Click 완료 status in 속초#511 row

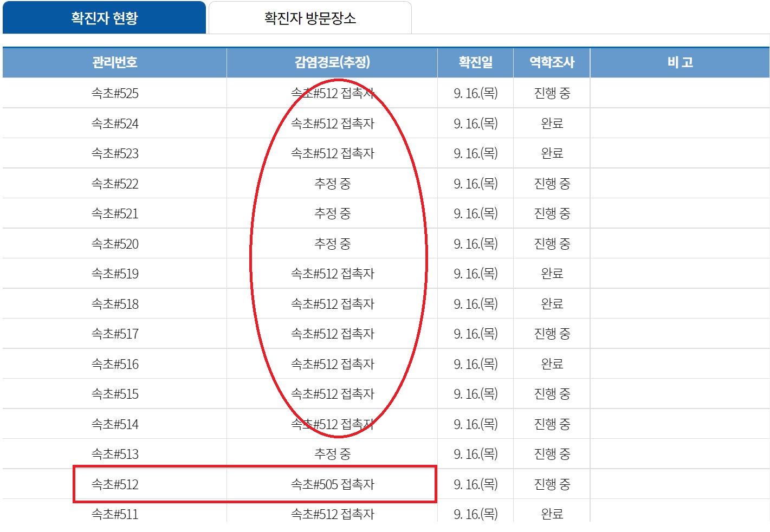(x=552, y=514)
